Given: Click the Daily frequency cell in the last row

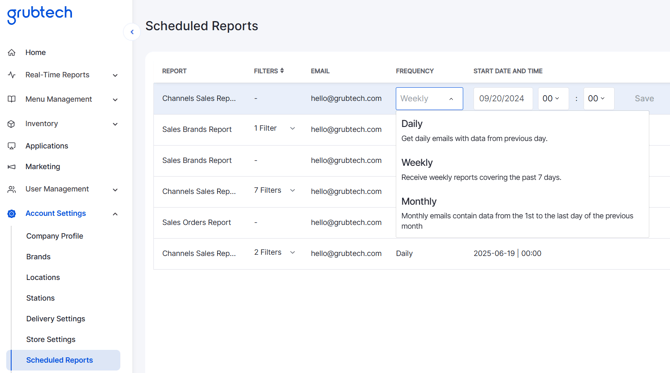Looking at the screenshot, I should click(x=404, y=253).
